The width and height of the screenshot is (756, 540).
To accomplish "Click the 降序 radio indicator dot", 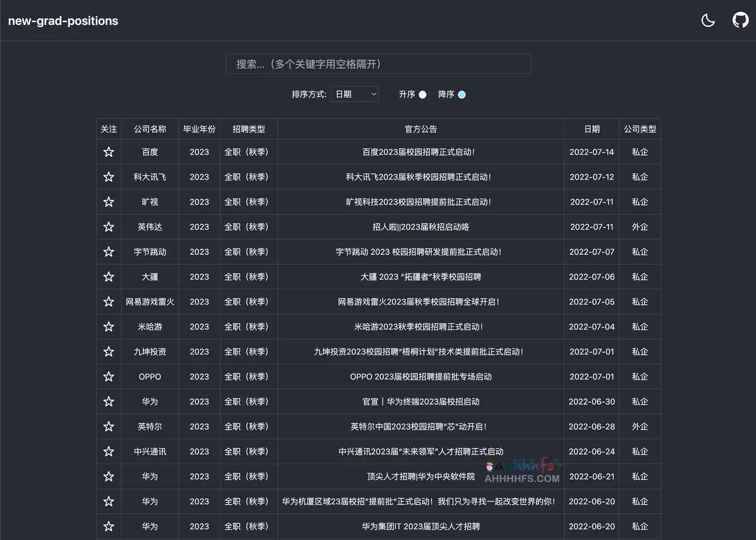I will coord(461,94).
